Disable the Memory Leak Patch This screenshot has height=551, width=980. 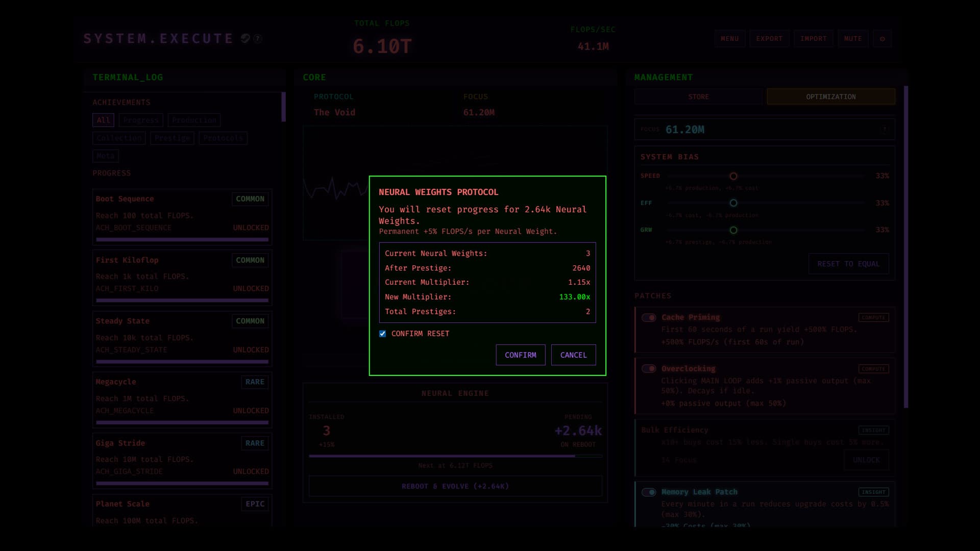[649, 492]
